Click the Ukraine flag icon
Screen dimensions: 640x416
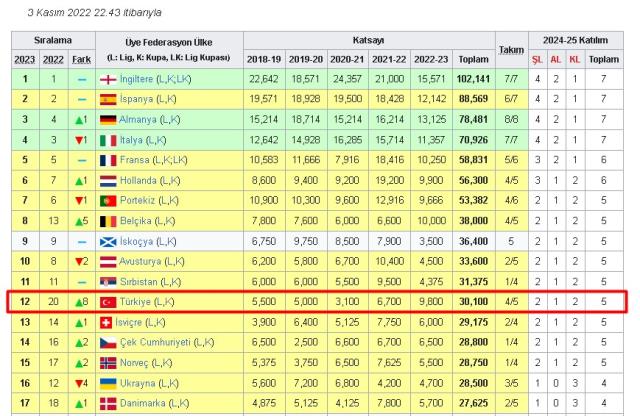click(x=108, y=383)
